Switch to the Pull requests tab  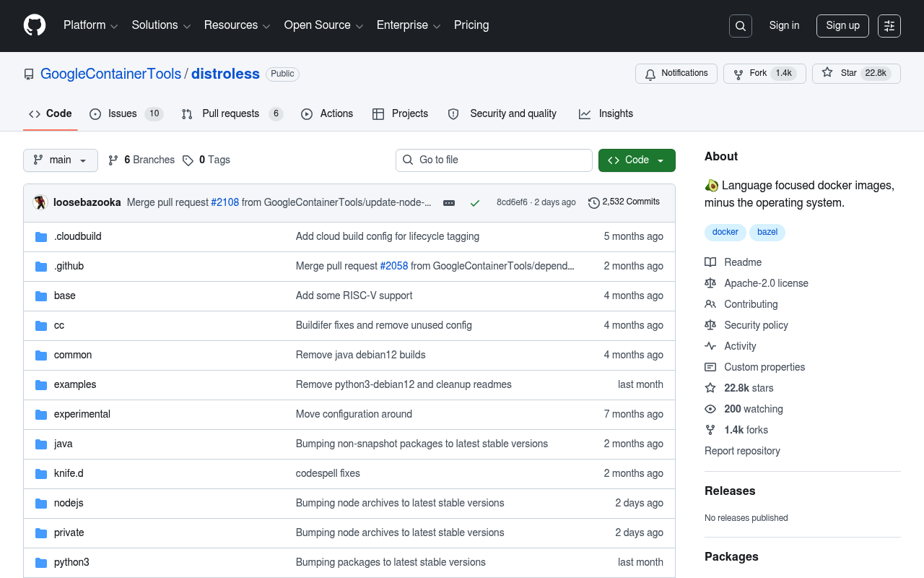(x=232, y=114)
